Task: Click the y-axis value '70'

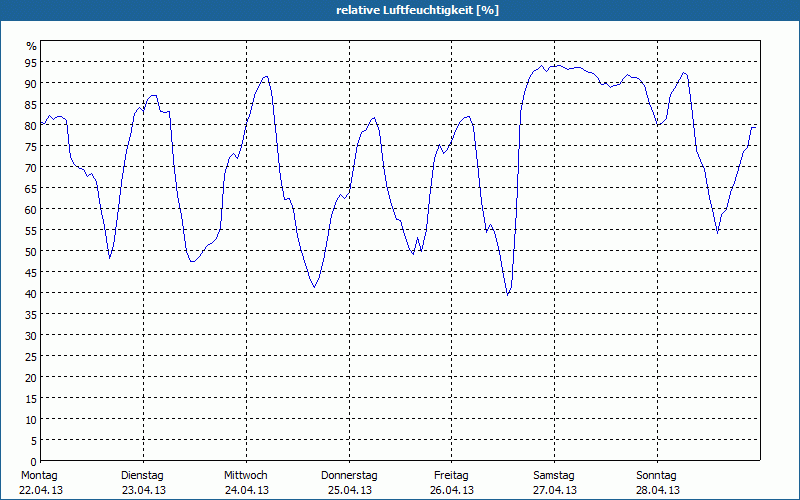Action: point(31,168)
